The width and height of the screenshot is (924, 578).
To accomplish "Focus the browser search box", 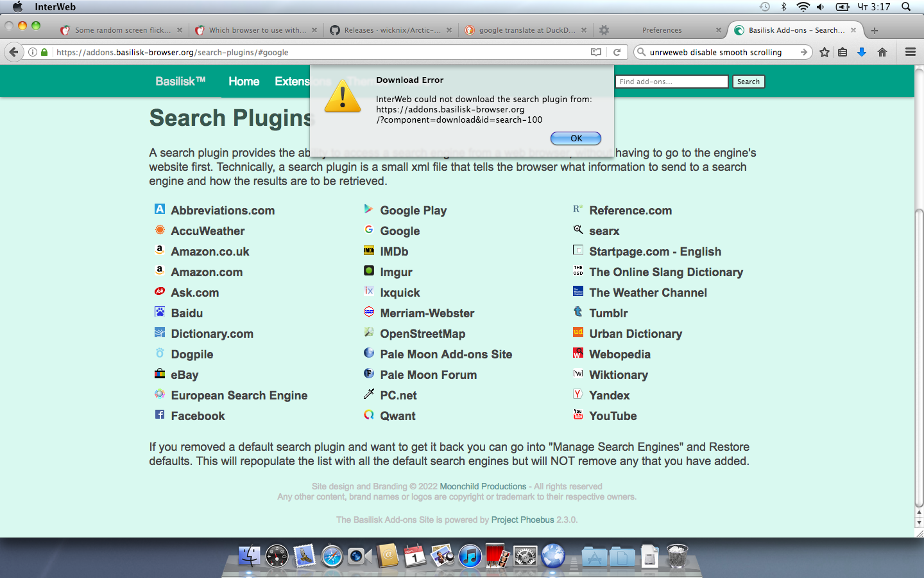I will click(x=722, y=52).
